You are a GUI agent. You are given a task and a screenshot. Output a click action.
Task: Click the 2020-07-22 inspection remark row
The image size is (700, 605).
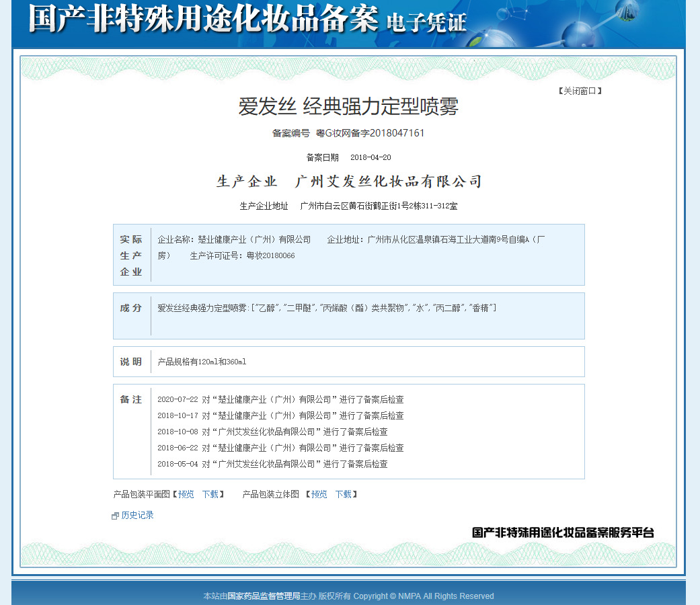(x=280, y=399)
